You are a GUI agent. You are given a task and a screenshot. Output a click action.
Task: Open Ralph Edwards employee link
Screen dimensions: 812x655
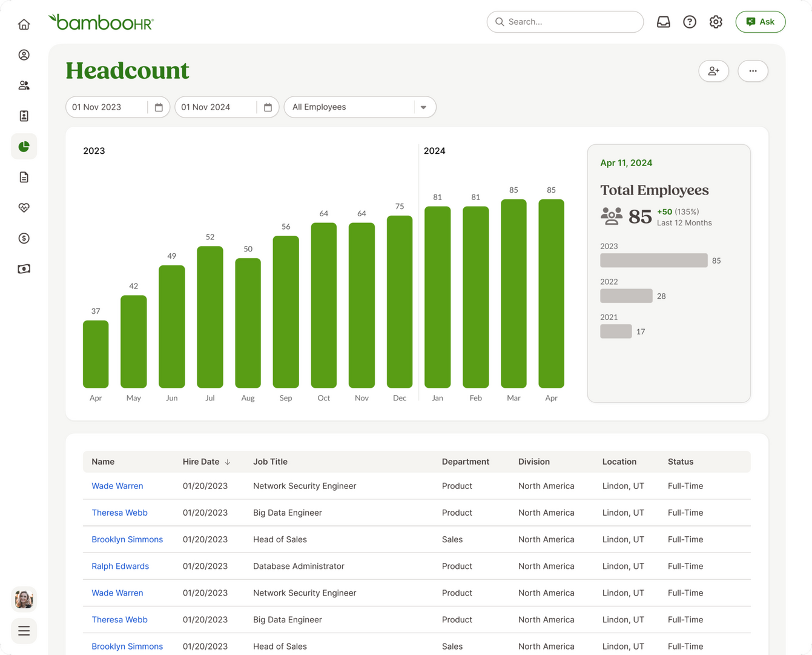[x=120, y=566]
